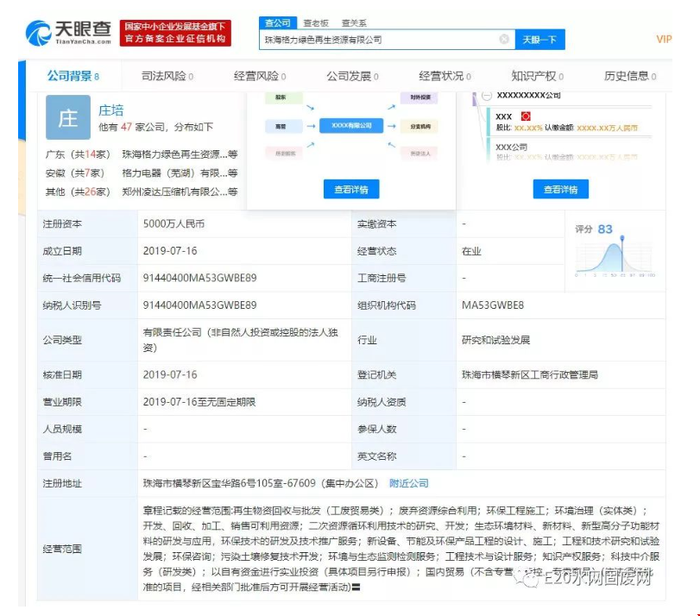Image resolution: width=700 pixels, height=616 pixels.
Task: Click the 天眼一下 search button
Action: (539, 40)
